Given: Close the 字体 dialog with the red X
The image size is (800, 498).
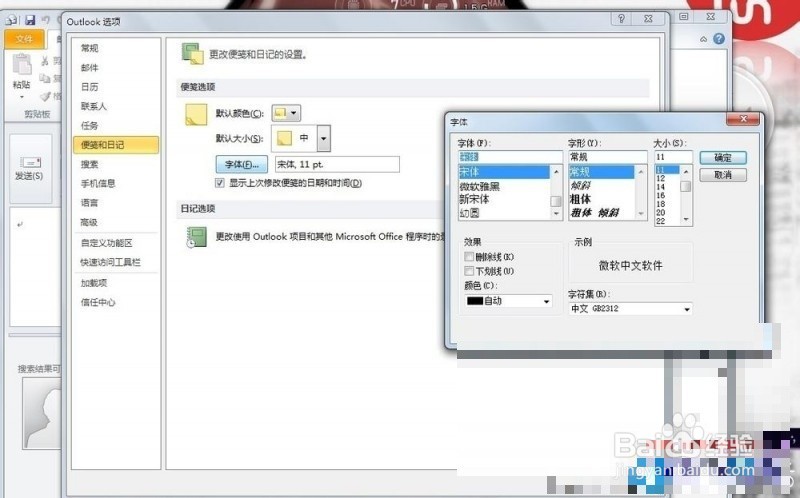Looking at the screenshot, I should coord(743,119).
